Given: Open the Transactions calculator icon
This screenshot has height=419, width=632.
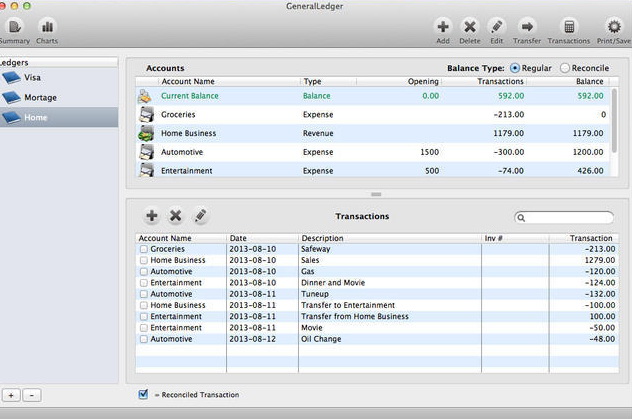Looking at the screenshot, I should (569, 27).
